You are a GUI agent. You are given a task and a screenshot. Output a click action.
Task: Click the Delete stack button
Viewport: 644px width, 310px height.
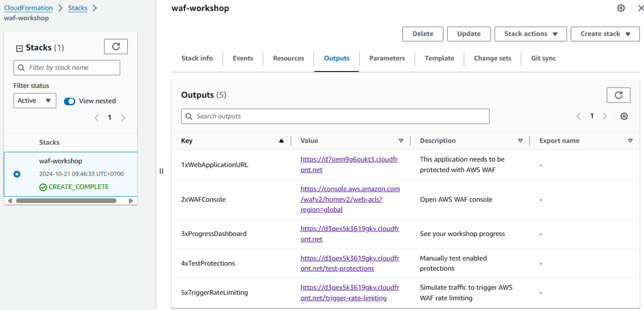423,34
